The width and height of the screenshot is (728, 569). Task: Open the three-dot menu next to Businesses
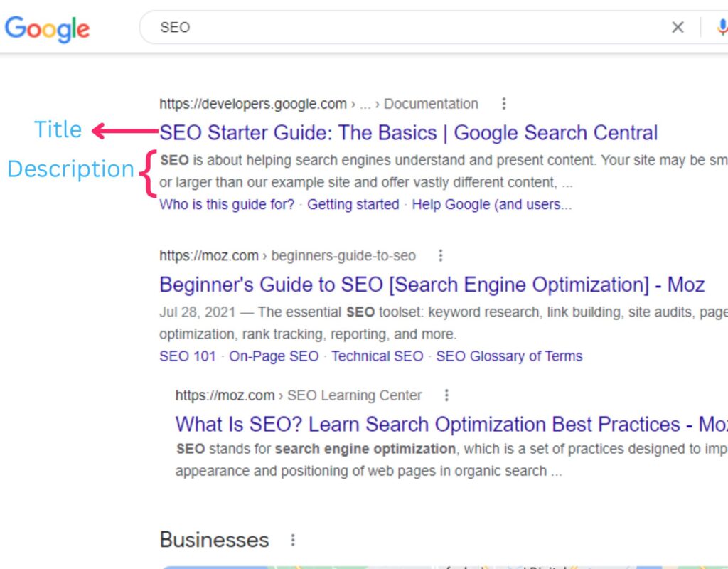point(292,539)
